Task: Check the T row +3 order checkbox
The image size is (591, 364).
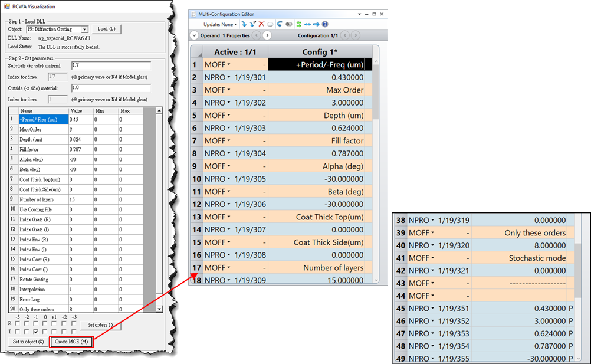Action: point(74,332)
